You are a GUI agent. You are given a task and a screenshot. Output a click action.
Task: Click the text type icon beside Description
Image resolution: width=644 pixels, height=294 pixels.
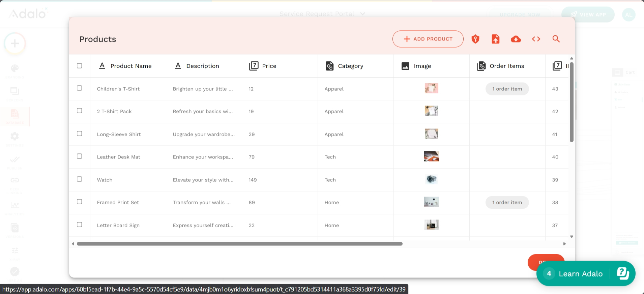coord(178,66)
